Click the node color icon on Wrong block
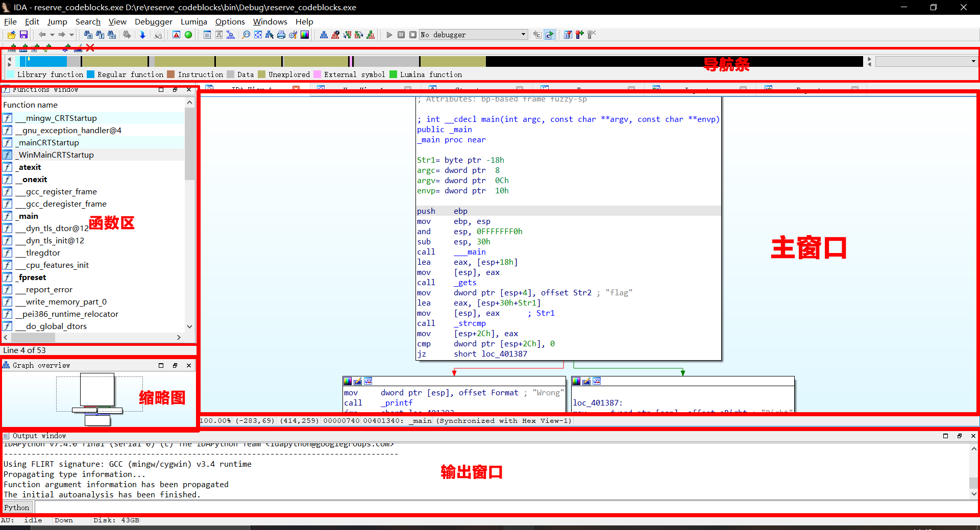 pos(348,381)
